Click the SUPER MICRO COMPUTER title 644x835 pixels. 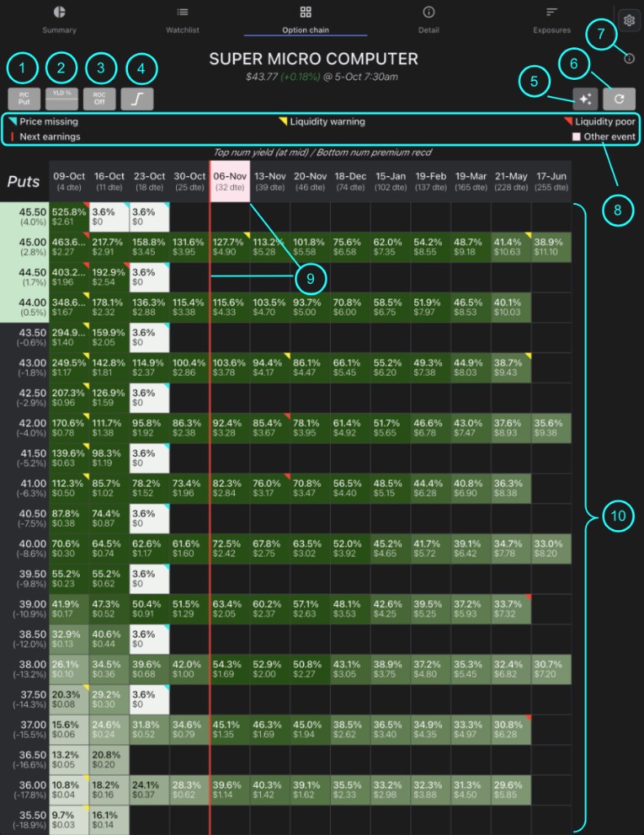(314, 59)
